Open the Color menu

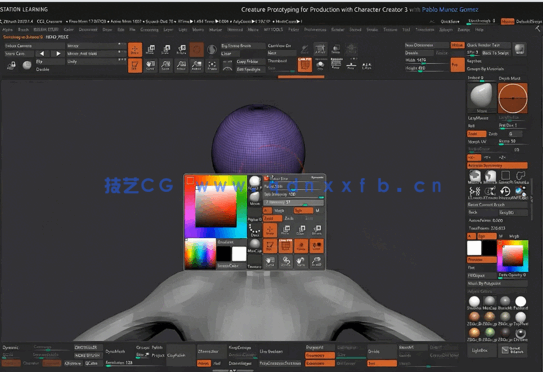pyautogui.click(x=69, y=30)
